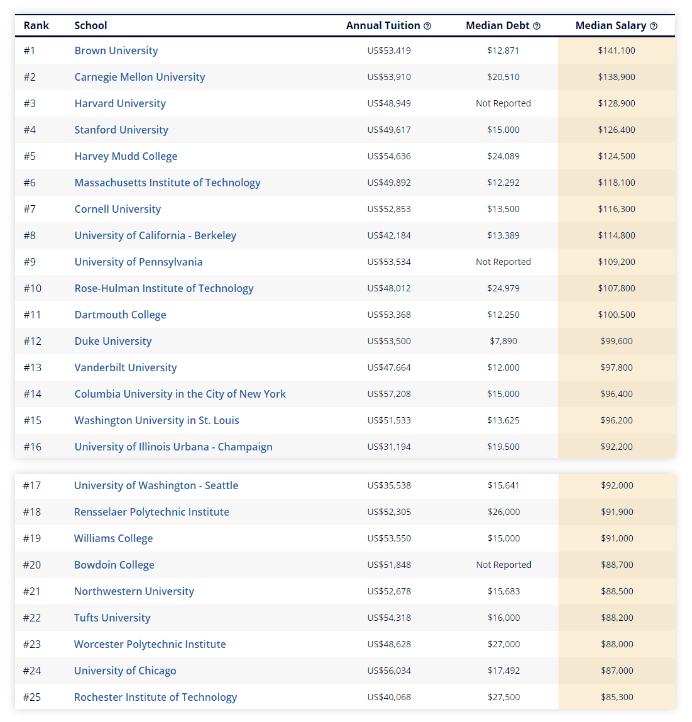692x722 pixels.
Task: Open the Bowdoin College link
Action: (x=114, y=565)
